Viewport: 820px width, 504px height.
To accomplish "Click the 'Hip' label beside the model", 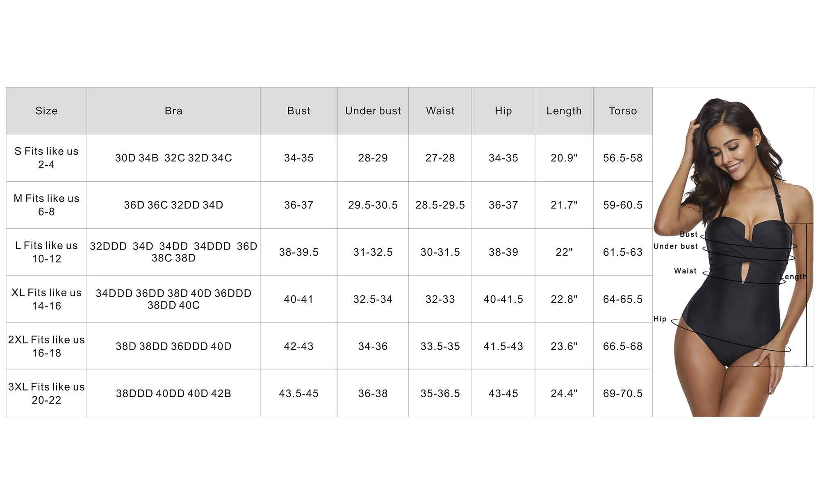I will tap(660, 319).
